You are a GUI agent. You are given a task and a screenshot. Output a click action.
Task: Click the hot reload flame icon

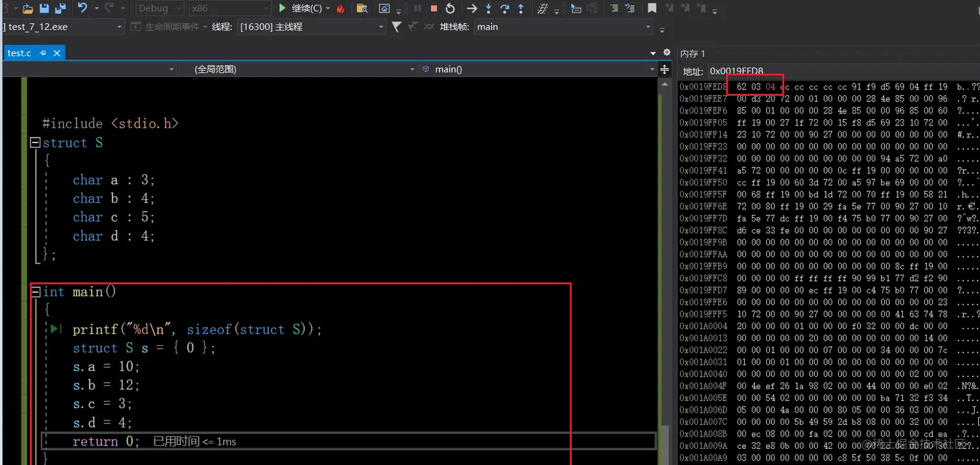340,8
